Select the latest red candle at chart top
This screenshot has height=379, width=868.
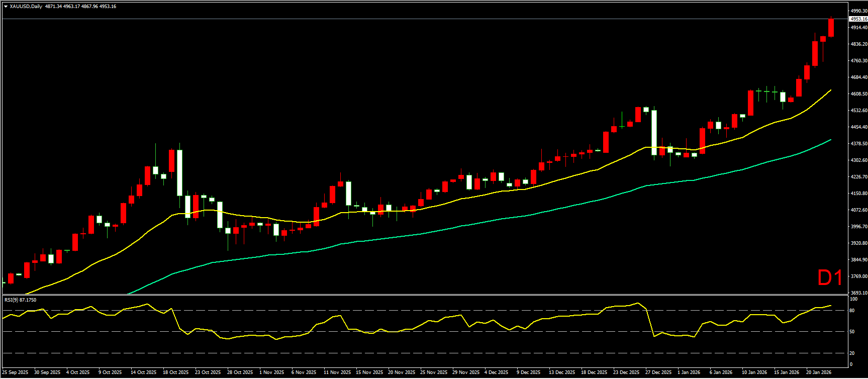(x=831, y=28)
